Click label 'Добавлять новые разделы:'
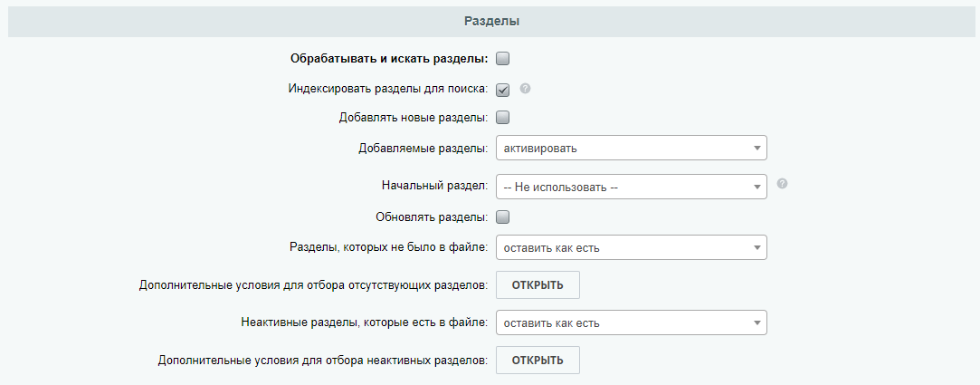 coord(414,117)
